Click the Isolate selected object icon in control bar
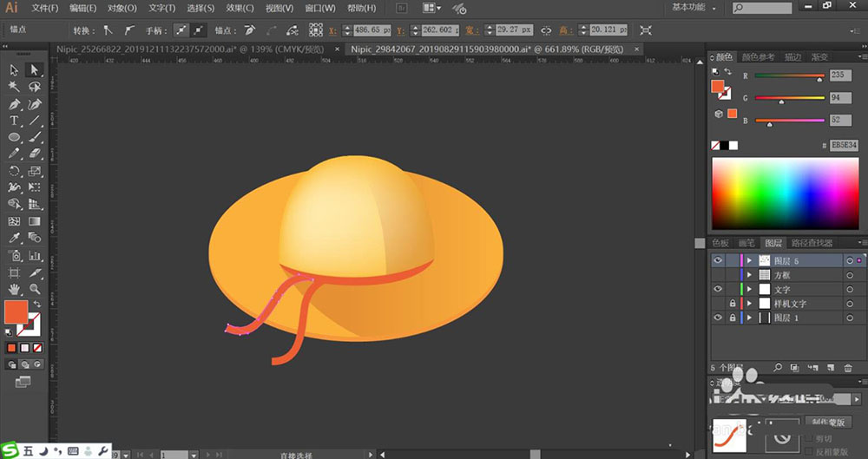The image size is (868, 459). tap(645, 30)
